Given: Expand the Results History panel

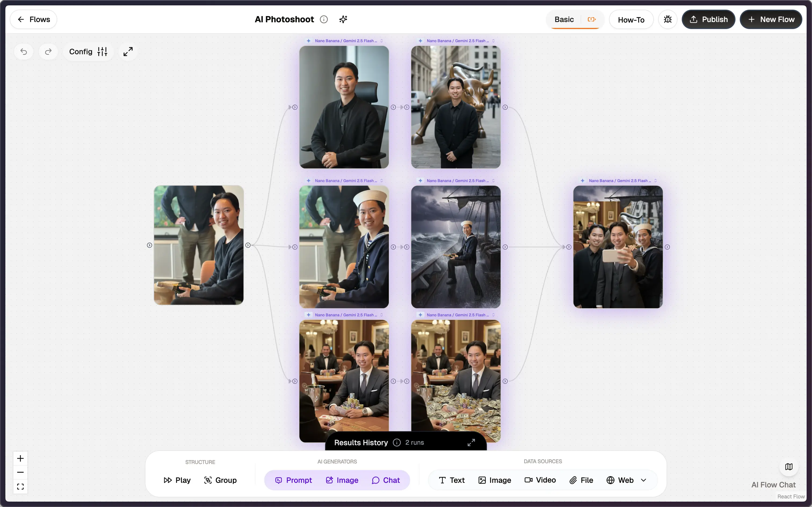Looking at the screenshot, I should (471, 443).
